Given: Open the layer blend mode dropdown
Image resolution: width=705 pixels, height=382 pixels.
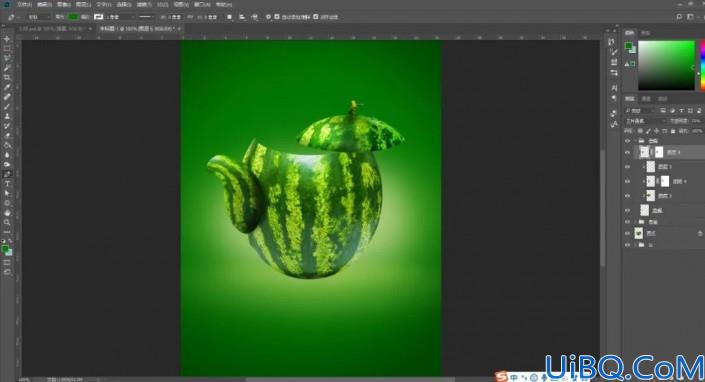Looking at the screenshot, I should (646, 121).
